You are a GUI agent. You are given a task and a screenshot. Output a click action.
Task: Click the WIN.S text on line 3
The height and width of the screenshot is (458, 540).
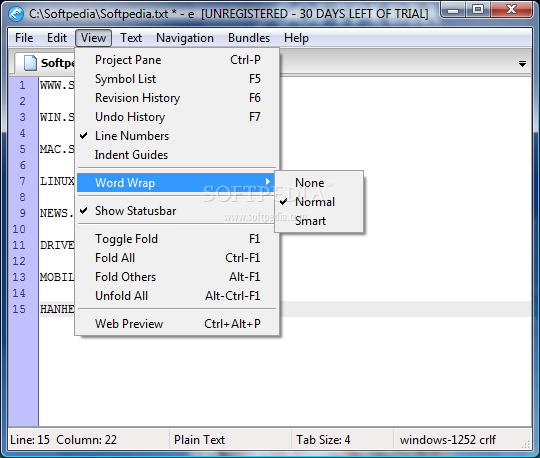pos(57,117)
